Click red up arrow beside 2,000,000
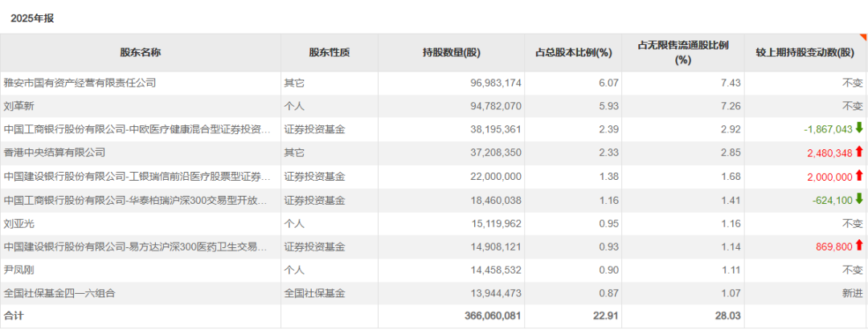868x330 pixels. point(858,176)
